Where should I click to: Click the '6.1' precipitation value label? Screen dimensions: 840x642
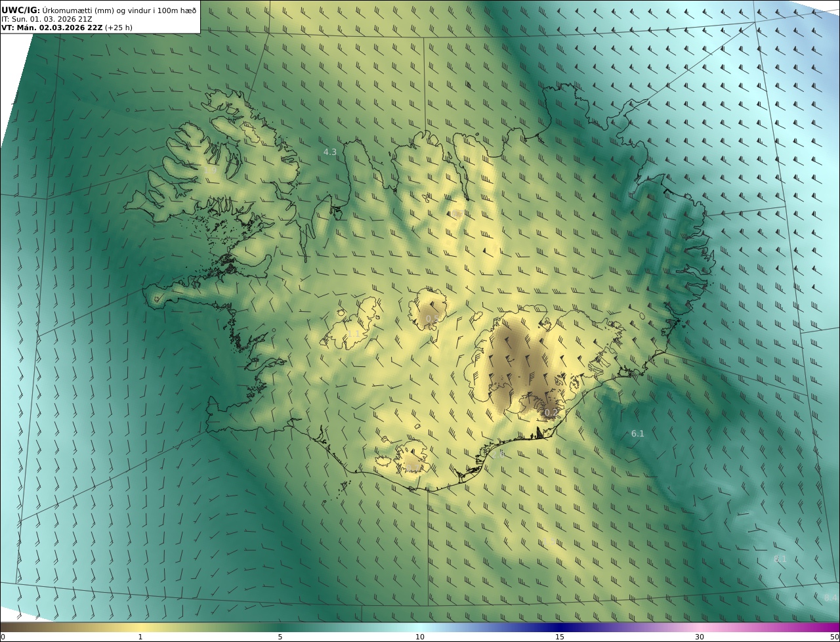(638, 434)
